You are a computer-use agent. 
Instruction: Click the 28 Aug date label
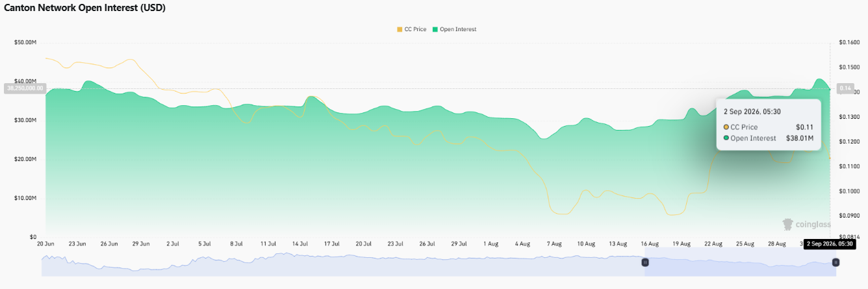[778, 244]
